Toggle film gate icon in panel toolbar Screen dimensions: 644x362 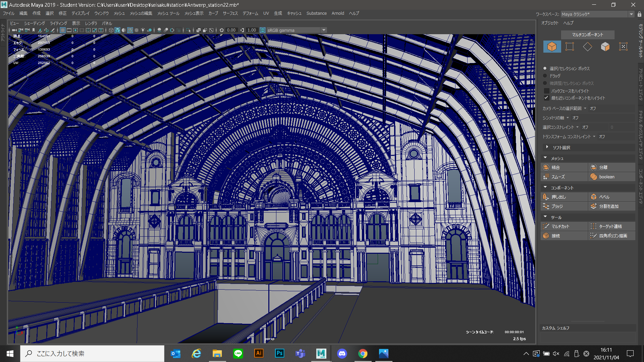69,30
